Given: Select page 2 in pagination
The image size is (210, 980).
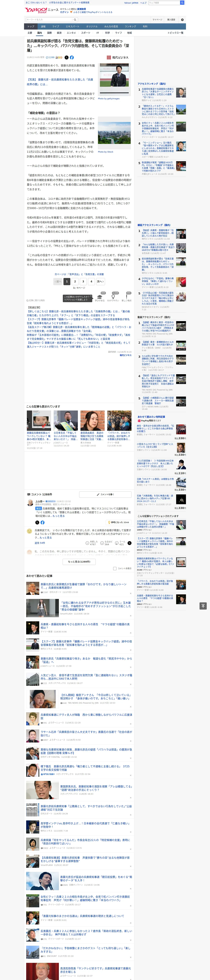Looking at the screenshot, I should (75, 282).
